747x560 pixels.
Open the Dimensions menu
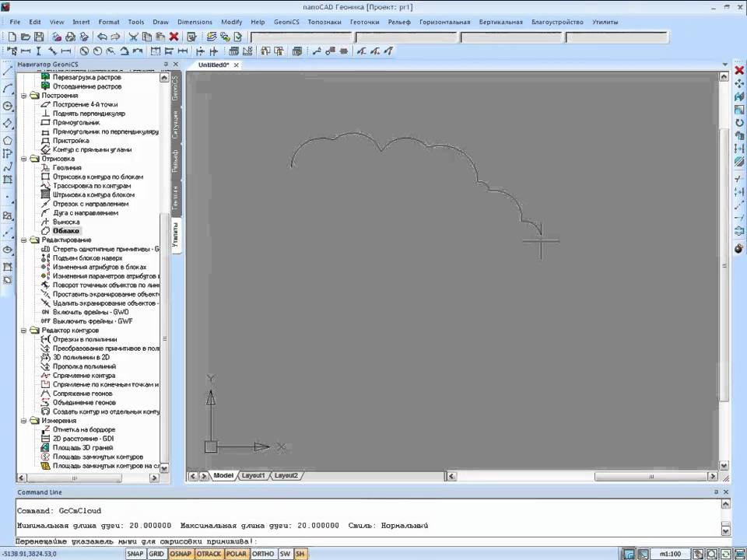pos(195,22)
